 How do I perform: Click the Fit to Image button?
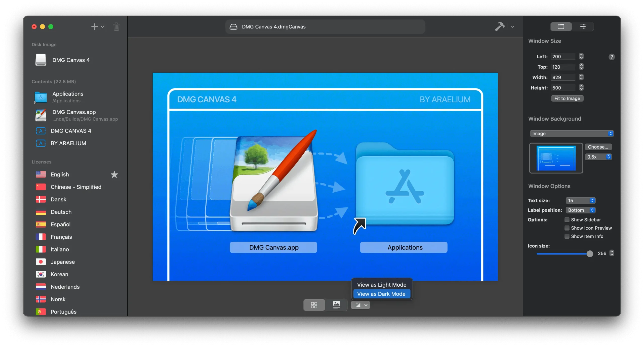point(567,99)
